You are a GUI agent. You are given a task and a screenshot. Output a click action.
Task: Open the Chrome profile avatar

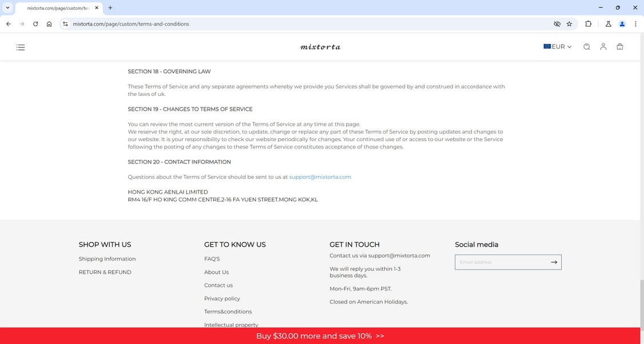[622, 24]
